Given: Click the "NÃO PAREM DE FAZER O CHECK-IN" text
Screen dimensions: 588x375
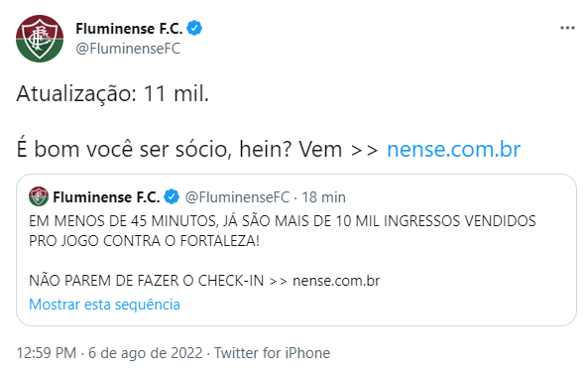Looking at the screenshot, I should (147, 281).
